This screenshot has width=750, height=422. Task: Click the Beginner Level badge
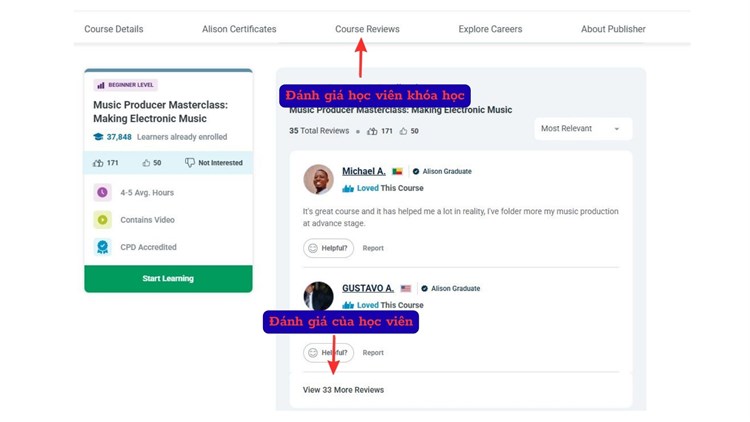pyautogui.click(x=126, y=86)
